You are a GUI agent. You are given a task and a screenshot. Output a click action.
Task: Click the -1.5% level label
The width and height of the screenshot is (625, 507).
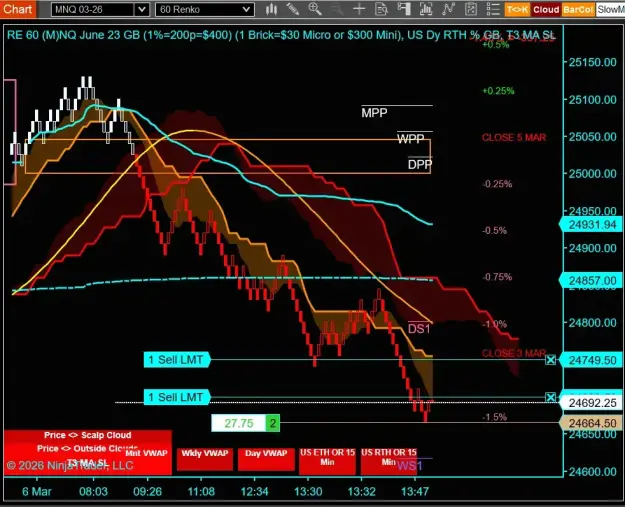(x=495, y=417)
